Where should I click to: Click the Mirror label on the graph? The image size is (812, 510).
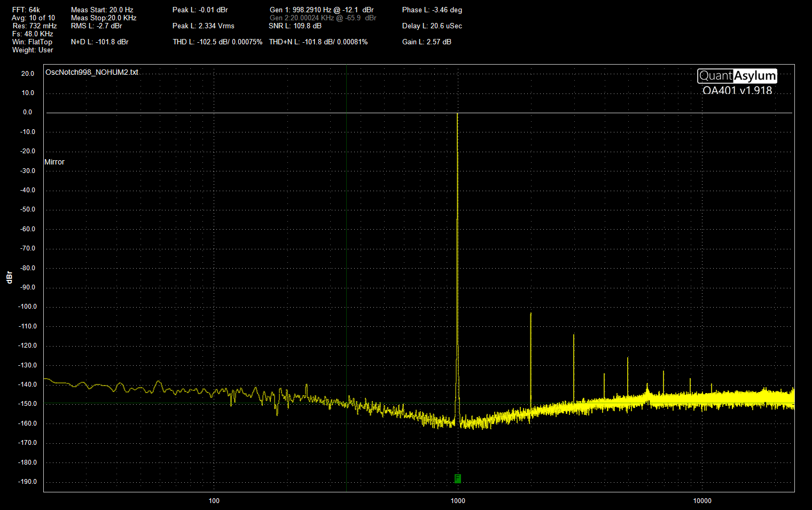click(x=54, y=162)
